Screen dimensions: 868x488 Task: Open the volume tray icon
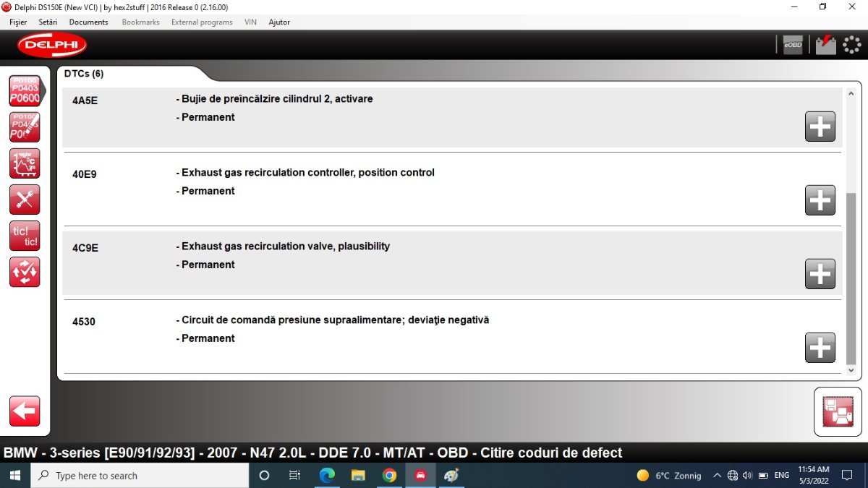click(x=747, y=476)
